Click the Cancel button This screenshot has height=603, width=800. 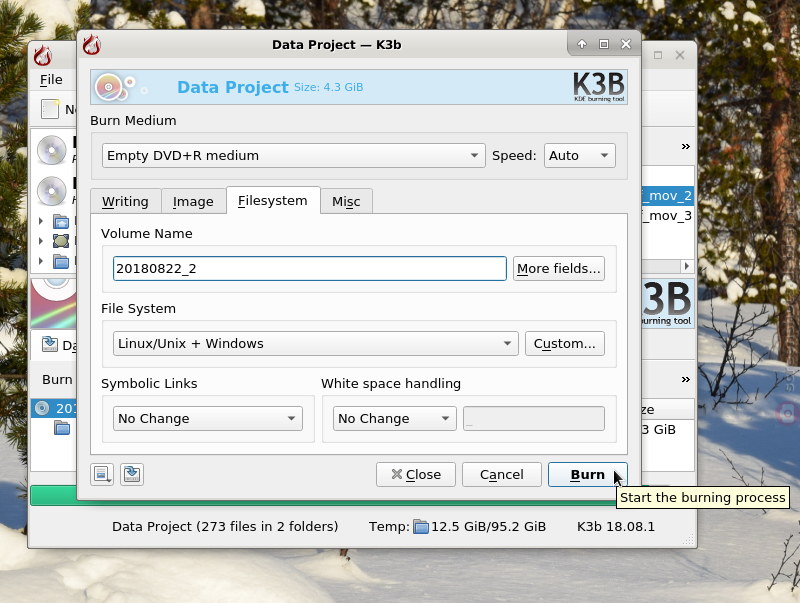pos(502,474)
